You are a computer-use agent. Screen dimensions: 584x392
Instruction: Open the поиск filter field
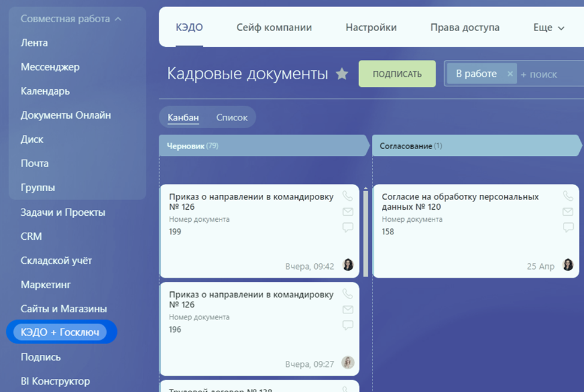tap(538, 74)
